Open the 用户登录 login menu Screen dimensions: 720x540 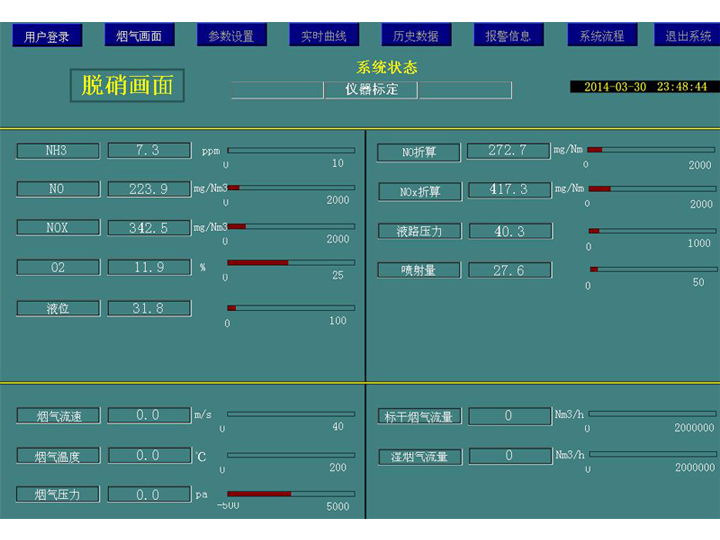pos(47,36)
